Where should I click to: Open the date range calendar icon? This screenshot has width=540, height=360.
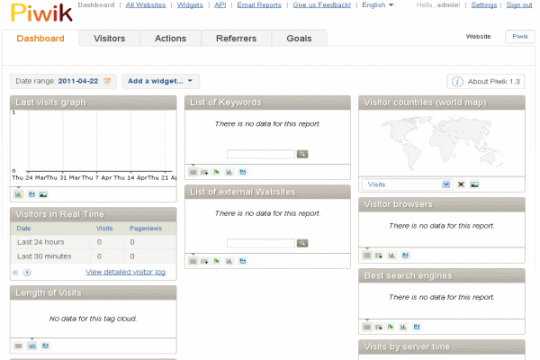[x=107, y=81]
